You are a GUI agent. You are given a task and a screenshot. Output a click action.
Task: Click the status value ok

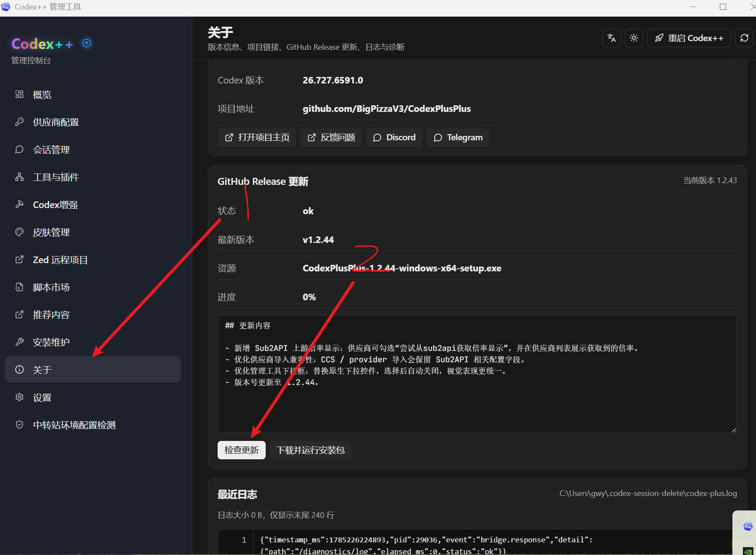308,211
